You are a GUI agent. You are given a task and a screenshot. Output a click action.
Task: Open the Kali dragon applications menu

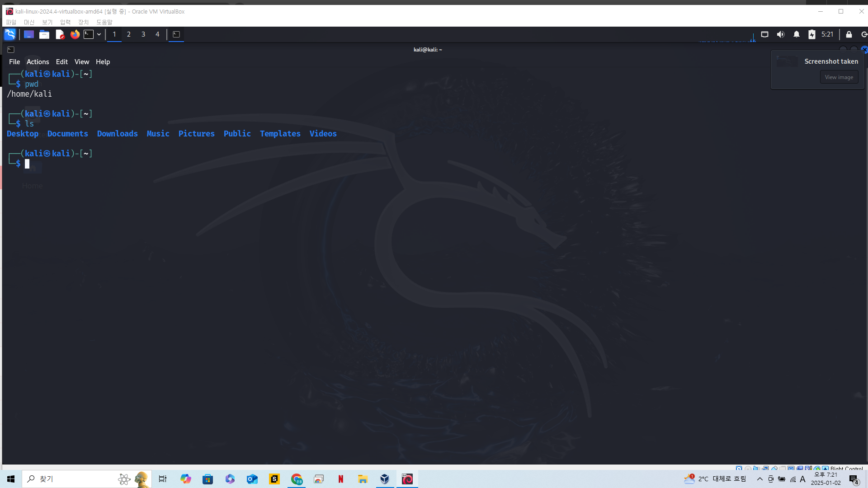10,34
